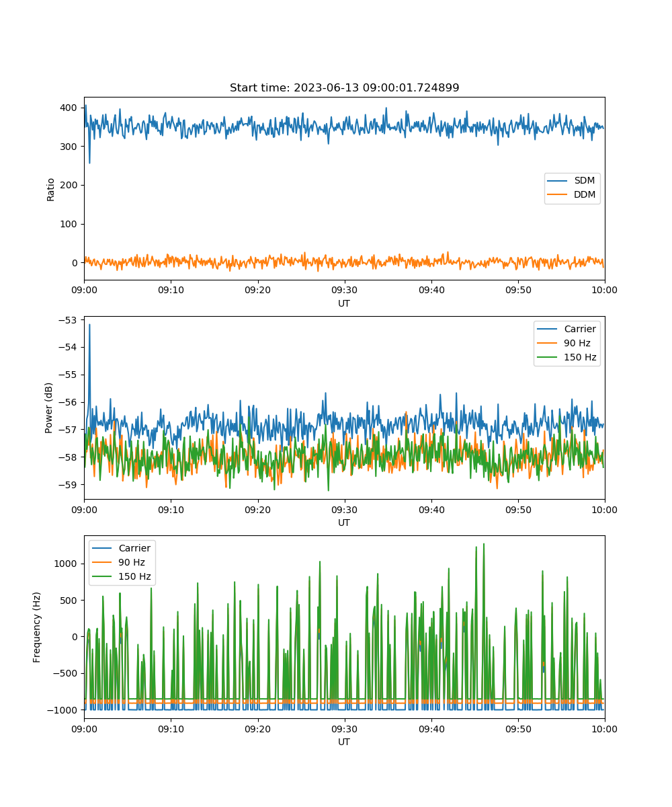Click the "Frequency (Hz)" y-axis label
The width and height of the screenshot is (672, 807).
pyautogui.click(x=37, y=627)
